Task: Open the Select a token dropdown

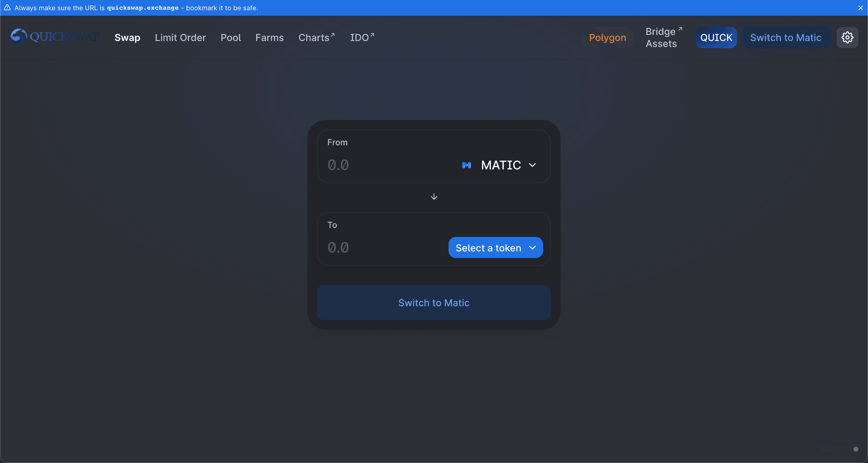Action: [495, 248]
